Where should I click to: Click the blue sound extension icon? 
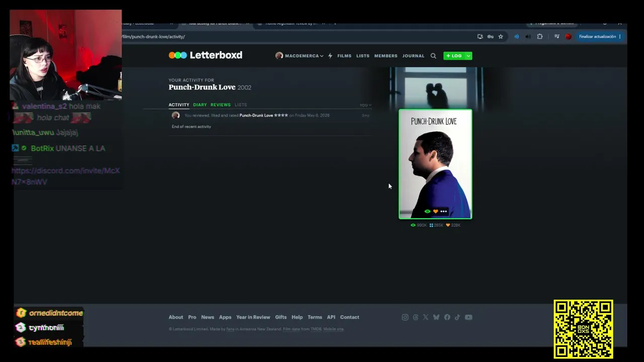[x=516, y=37]
